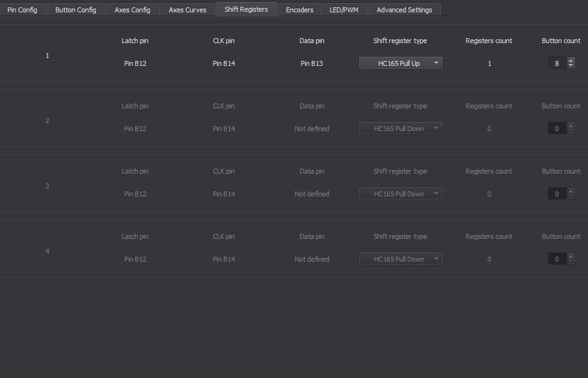Viewport: 588px width, 378px height.
Task: Decrease button count for register 1
Action: click(x=571, y=66)
